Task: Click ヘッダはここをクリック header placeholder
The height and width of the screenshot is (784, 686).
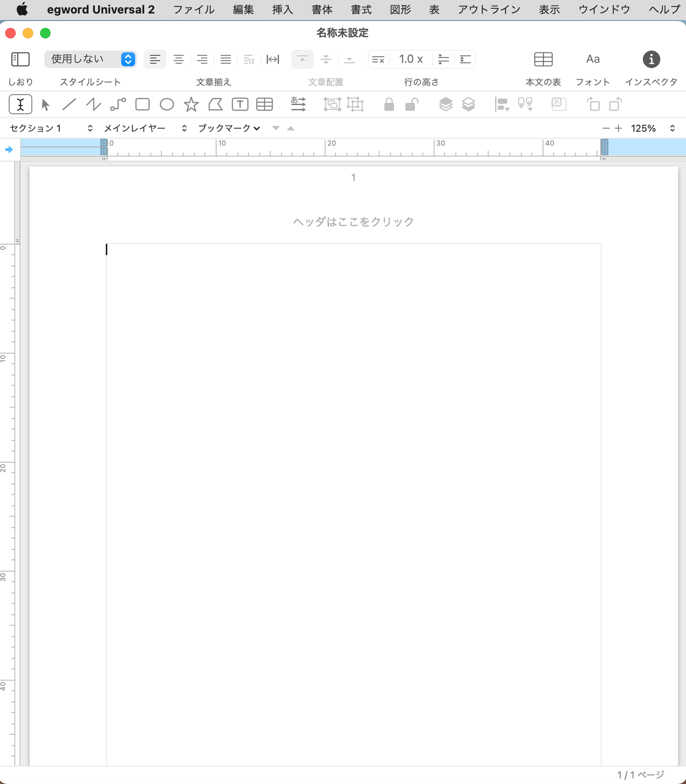Action: [354, 221]
